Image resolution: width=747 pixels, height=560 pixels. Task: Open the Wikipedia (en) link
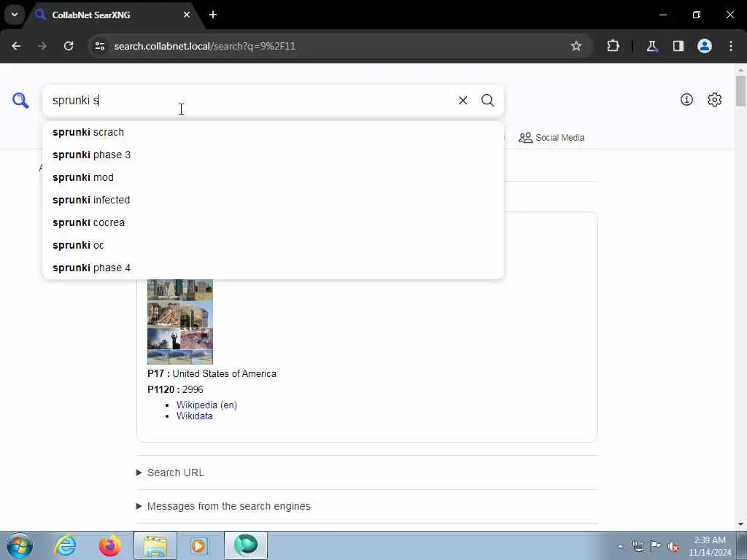point(206,405)
